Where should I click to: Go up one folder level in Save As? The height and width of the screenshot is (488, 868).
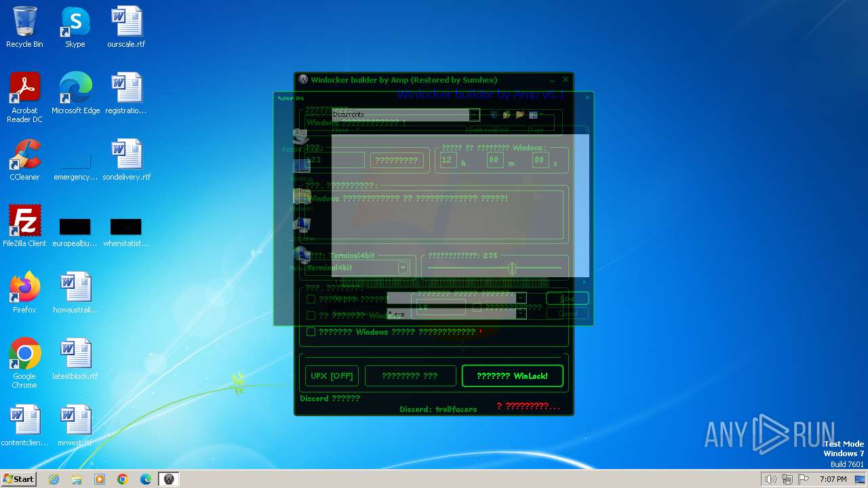[x=507, y=115]
